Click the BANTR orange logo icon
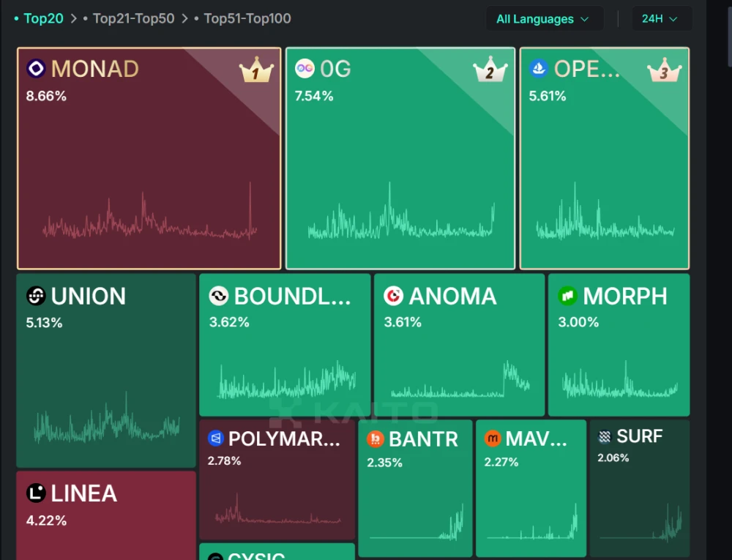Viewport: 732px width, 560px height. (376, 439)
